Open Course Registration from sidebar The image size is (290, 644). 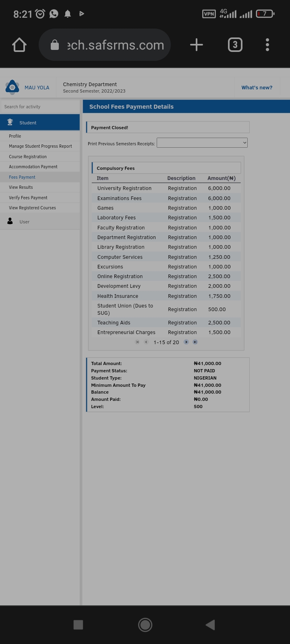[x=28, y=157]
